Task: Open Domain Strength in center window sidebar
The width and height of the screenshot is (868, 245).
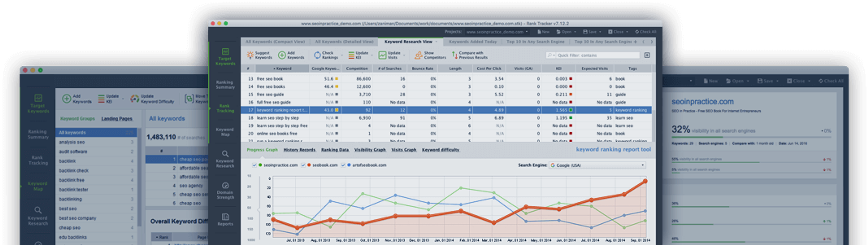Action: 225,190
